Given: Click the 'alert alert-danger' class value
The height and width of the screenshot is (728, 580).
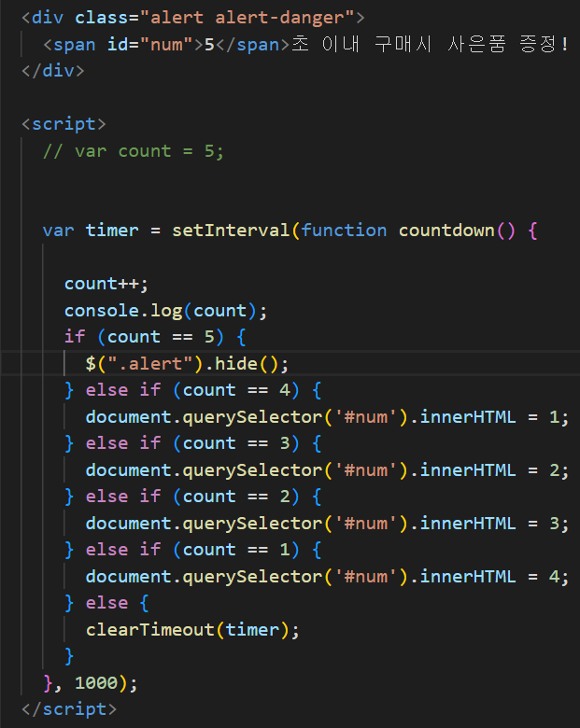Looking at the screenshot, I should [247, 18].
